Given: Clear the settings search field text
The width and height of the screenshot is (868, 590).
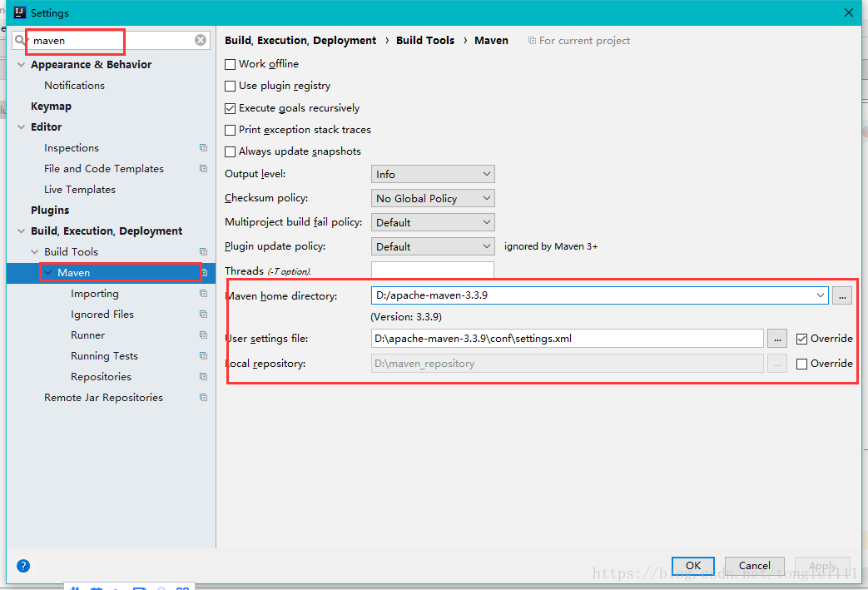Looking at the screenshot, I should click(x=201, y=40).
